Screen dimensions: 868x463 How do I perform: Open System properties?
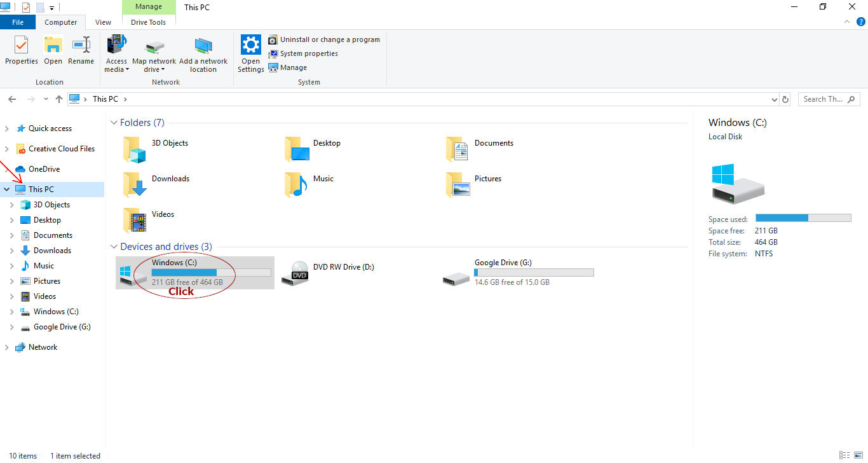303,53
